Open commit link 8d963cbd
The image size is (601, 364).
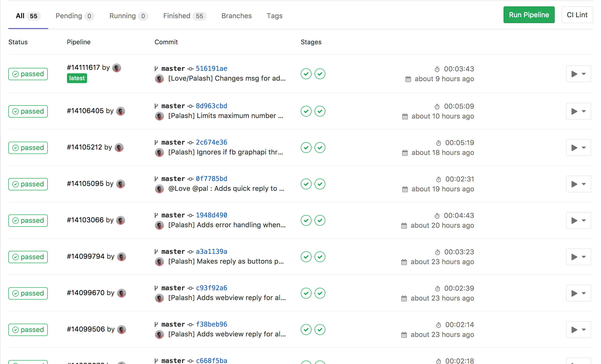click(211, 106)
